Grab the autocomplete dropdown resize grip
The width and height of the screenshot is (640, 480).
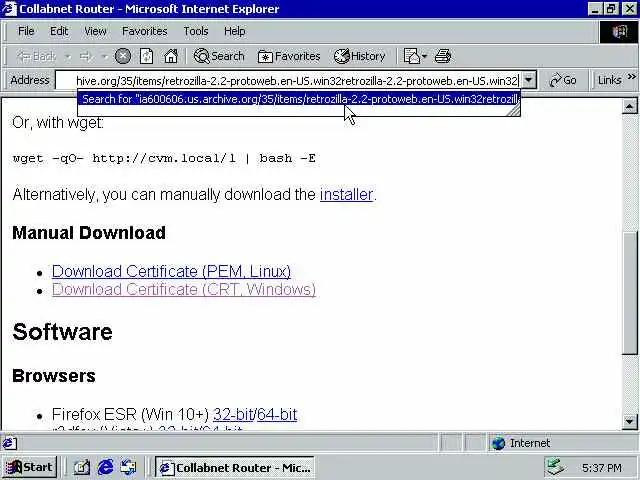[x=513, y=111]
